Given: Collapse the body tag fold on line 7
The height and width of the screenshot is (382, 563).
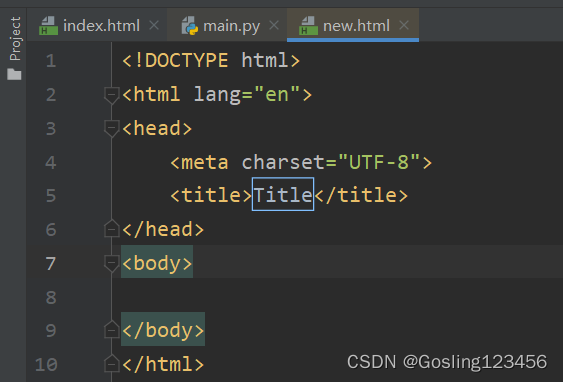Looking at the screenshot, I should coord(112,263).
